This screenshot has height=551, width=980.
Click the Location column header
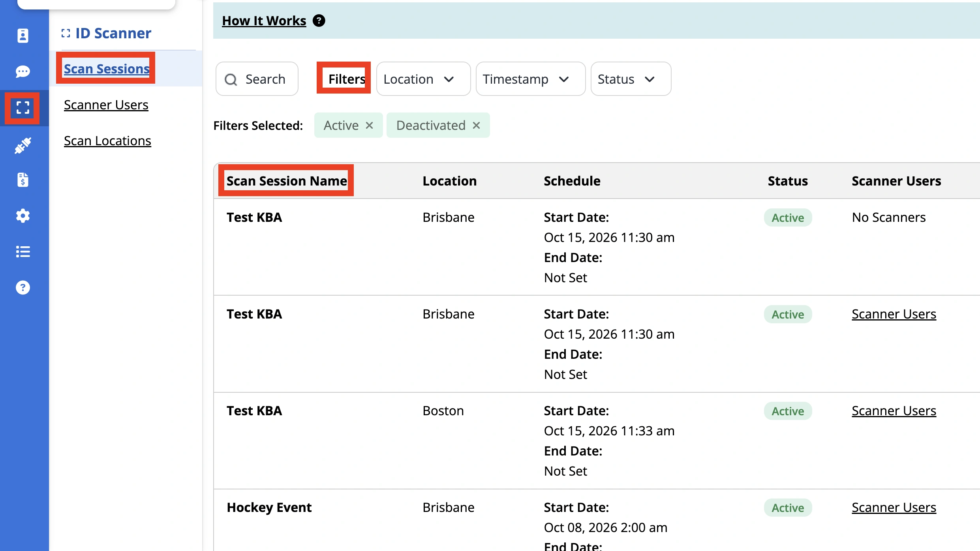450,181
